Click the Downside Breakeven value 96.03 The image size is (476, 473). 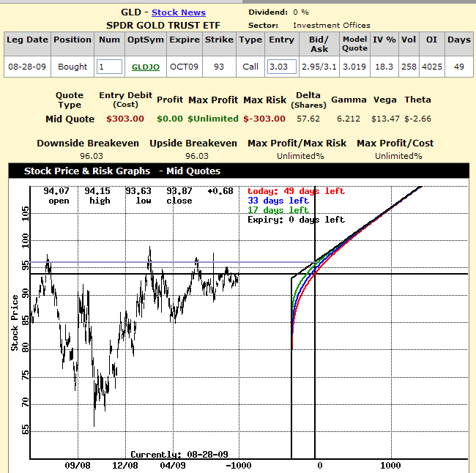point(92,156)
